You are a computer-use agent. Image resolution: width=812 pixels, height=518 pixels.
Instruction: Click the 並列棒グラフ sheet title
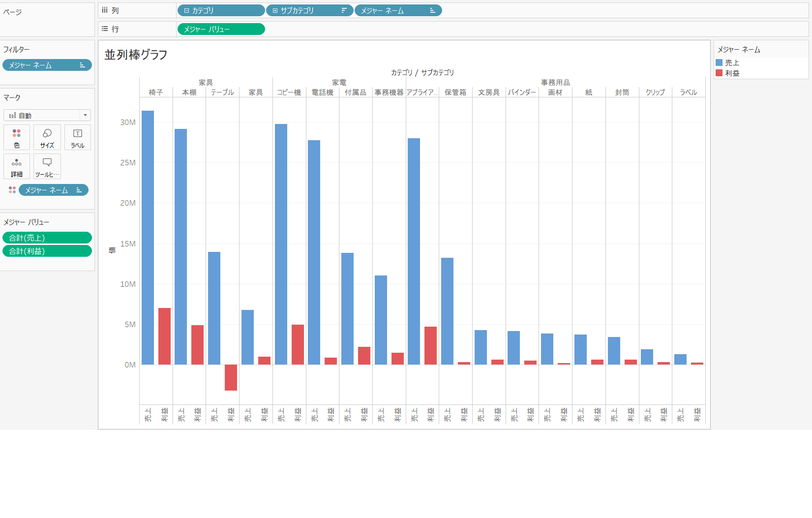[x=136, y=55]
